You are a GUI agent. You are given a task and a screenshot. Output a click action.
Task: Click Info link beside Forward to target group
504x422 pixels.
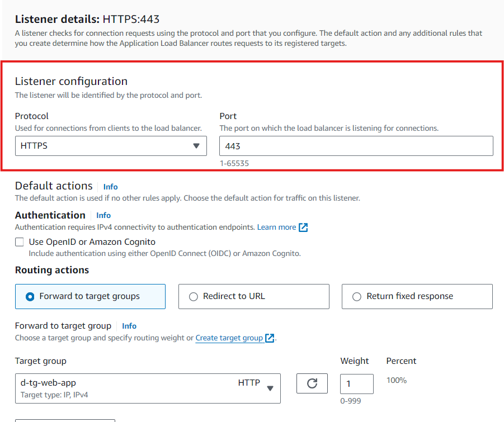(x=129, y=326)
